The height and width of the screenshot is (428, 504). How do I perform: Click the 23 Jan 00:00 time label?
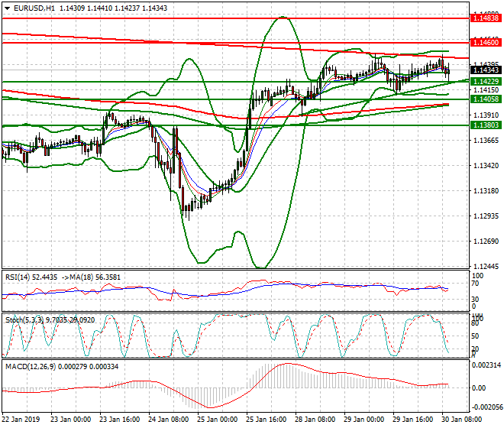click(71, 420)
